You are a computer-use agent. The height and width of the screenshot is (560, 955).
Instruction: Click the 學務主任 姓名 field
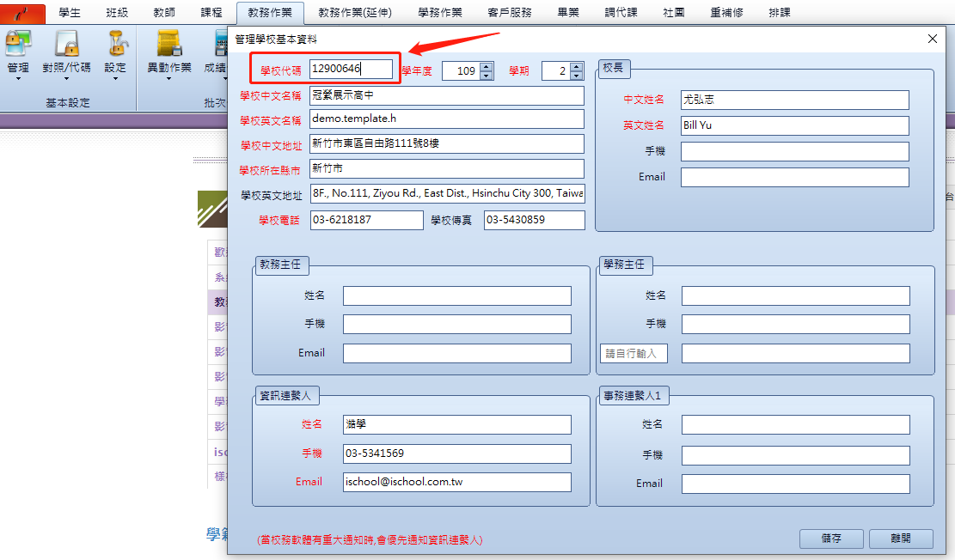[x=795, y=295]
